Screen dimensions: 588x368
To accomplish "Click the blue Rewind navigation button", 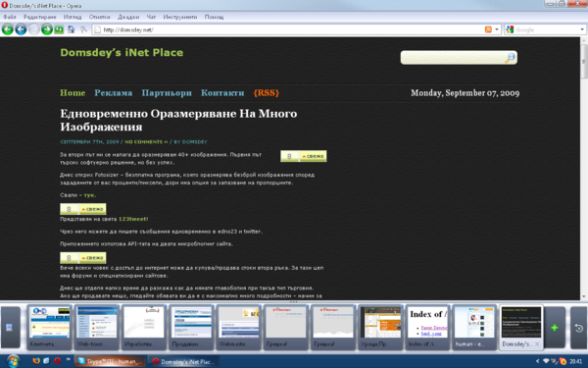I will pyautogui.click(x=21, y=29).
